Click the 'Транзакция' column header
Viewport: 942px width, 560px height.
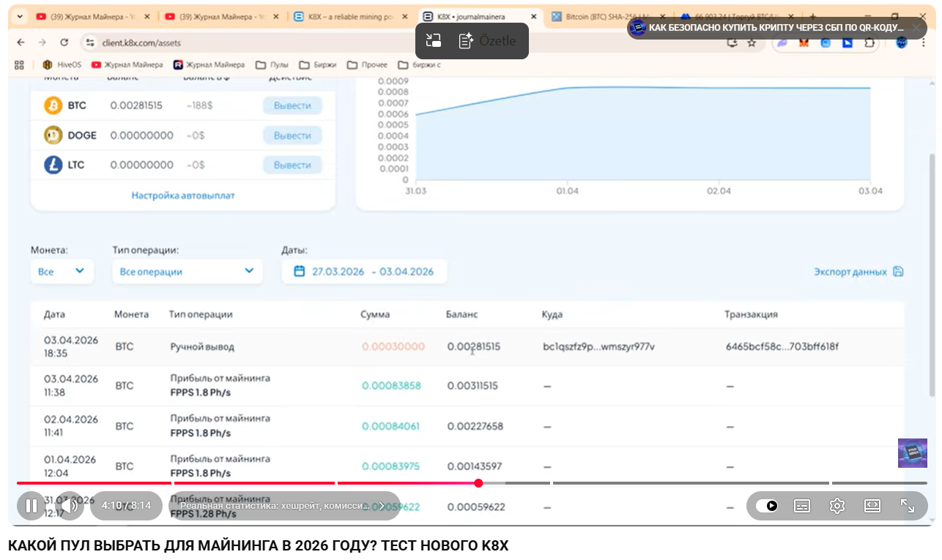(752, 314)
